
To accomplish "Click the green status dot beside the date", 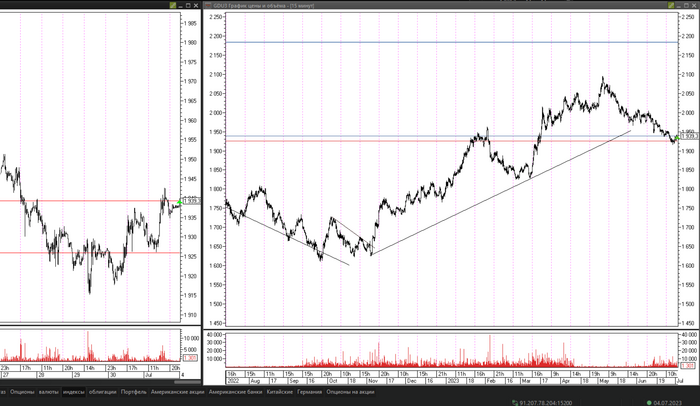I will 649,403.
